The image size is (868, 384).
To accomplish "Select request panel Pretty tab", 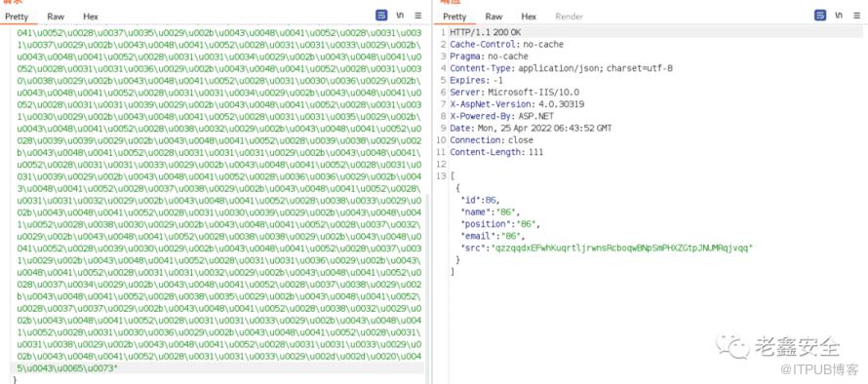I will coord(17,17).
